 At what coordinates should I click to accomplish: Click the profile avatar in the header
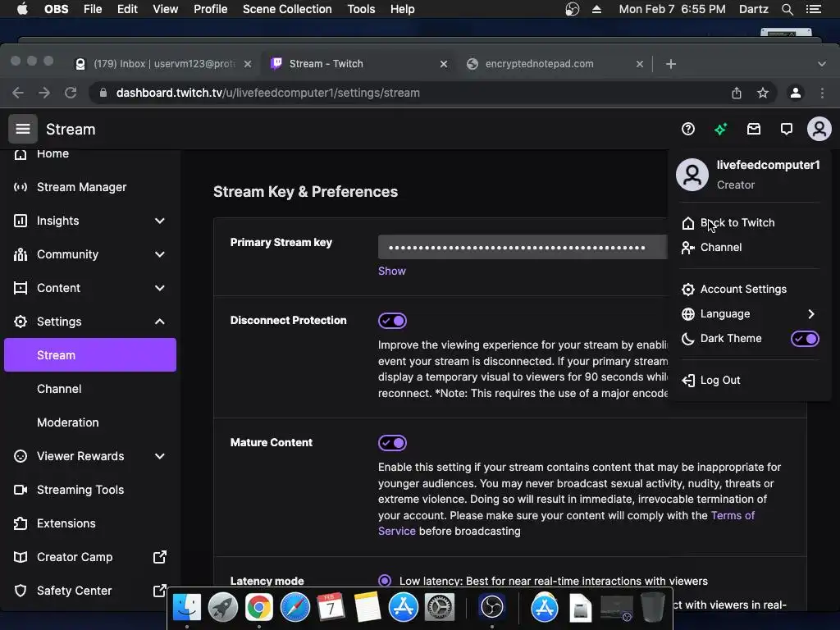coord(819,129)
